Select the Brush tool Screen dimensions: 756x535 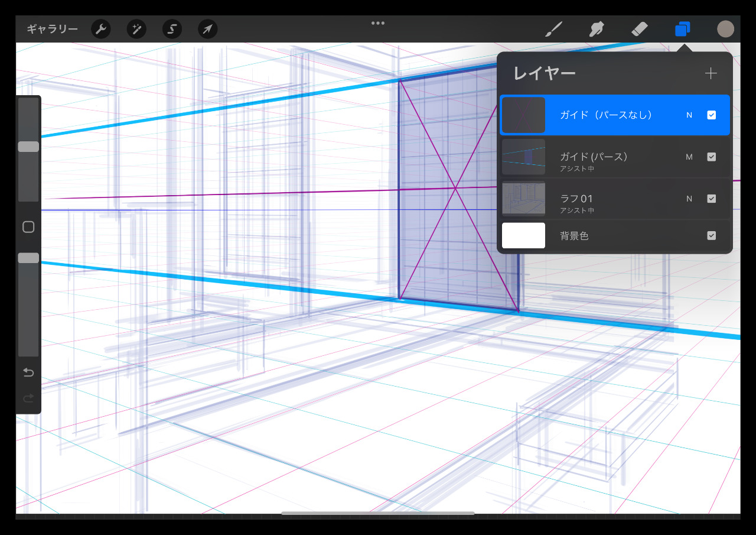pyautogui.click(x=553, y=29)
